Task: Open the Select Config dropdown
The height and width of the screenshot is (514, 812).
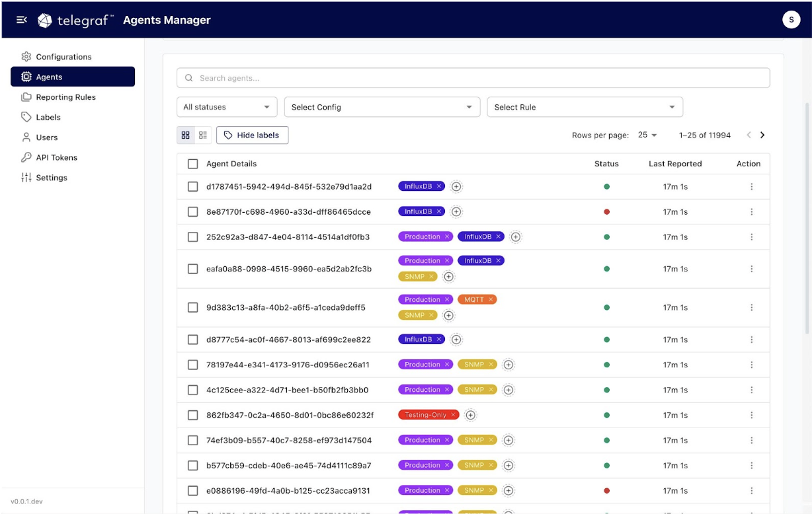Action: [x=382, y=107]
